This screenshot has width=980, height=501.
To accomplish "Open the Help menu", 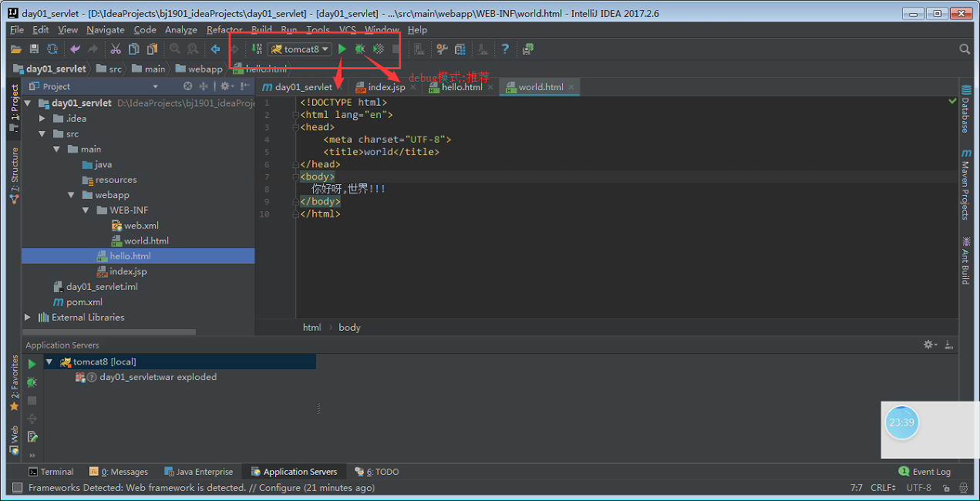I will click(417, 30).
